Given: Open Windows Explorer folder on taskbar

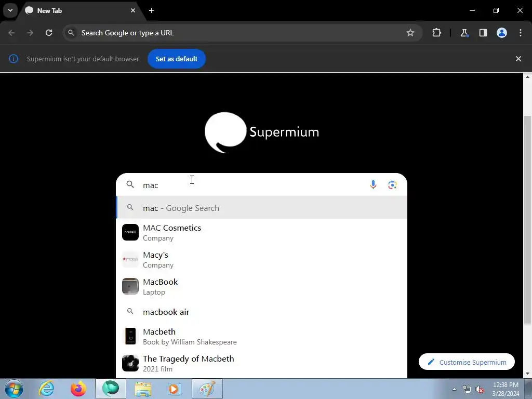Looking at the screenshot, I should click(143, 389).
